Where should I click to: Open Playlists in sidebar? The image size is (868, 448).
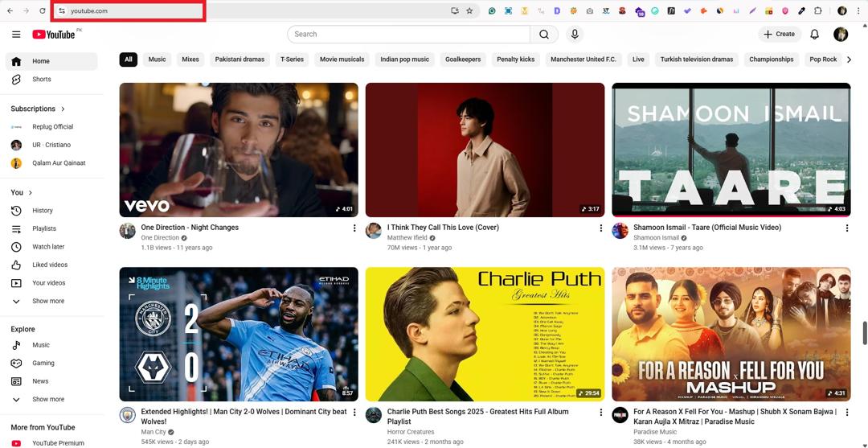point(51,228)
